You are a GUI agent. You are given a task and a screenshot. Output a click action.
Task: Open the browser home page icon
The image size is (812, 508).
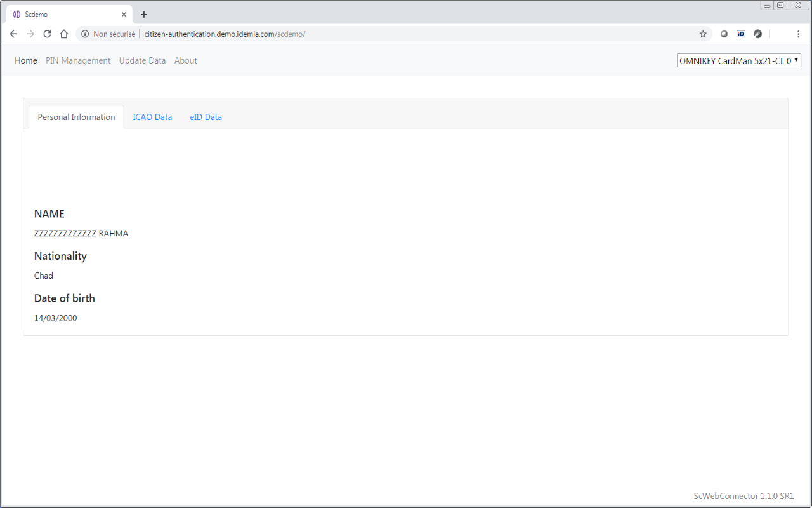[x=64, y=34]
